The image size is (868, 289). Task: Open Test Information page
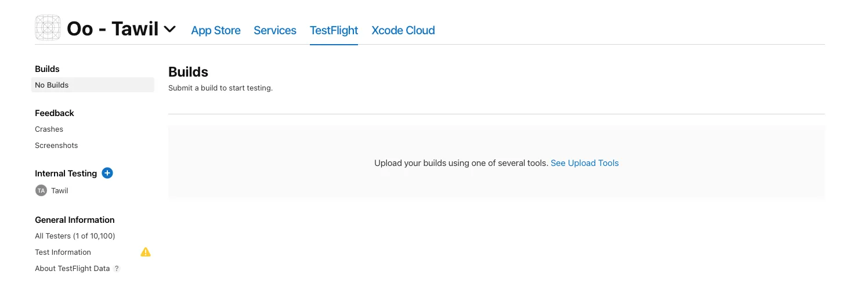pyautogui.click(x=63, y=252)
